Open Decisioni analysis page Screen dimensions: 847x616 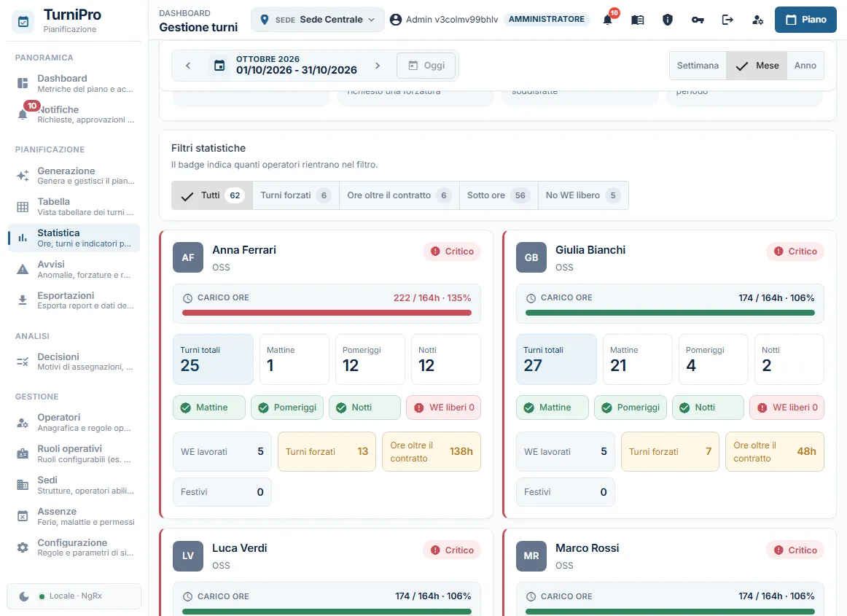[74, 362]
